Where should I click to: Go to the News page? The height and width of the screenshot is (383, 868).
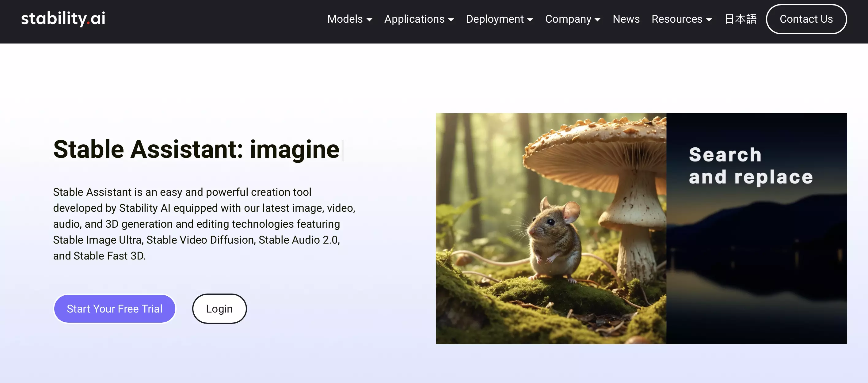[626, 19]
